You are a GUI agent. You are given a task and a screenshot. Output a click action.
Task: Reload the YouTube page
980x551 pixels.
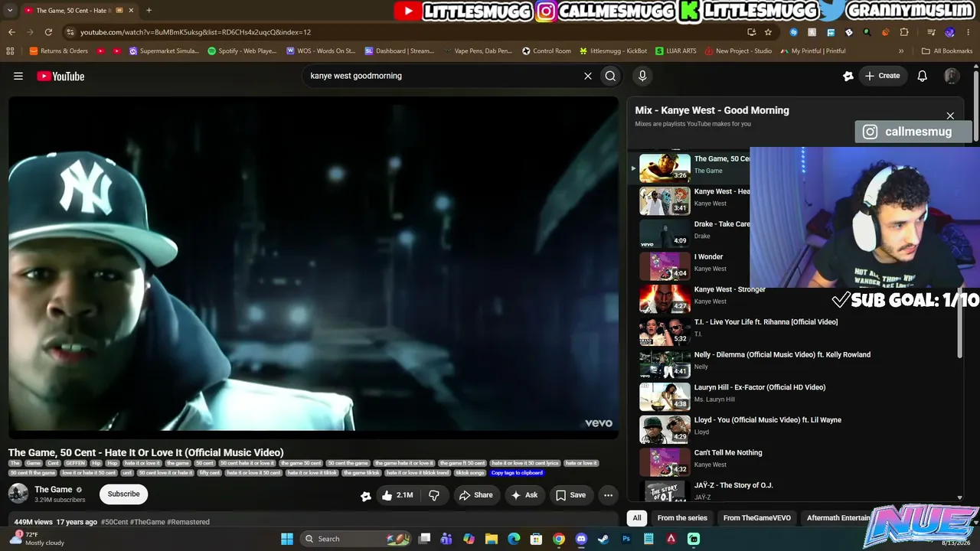(x=48, y=32)
